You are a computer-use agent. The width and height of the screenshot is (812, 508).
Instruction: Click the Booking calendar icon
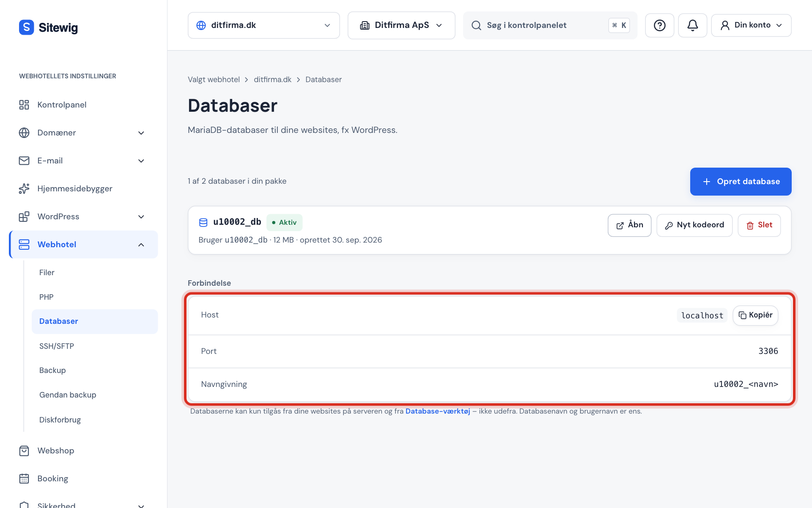[24, 478]
